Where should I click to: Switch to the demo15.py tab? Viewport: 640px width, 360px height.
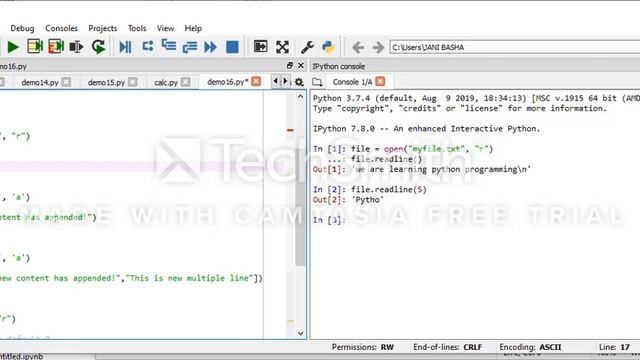106,82
